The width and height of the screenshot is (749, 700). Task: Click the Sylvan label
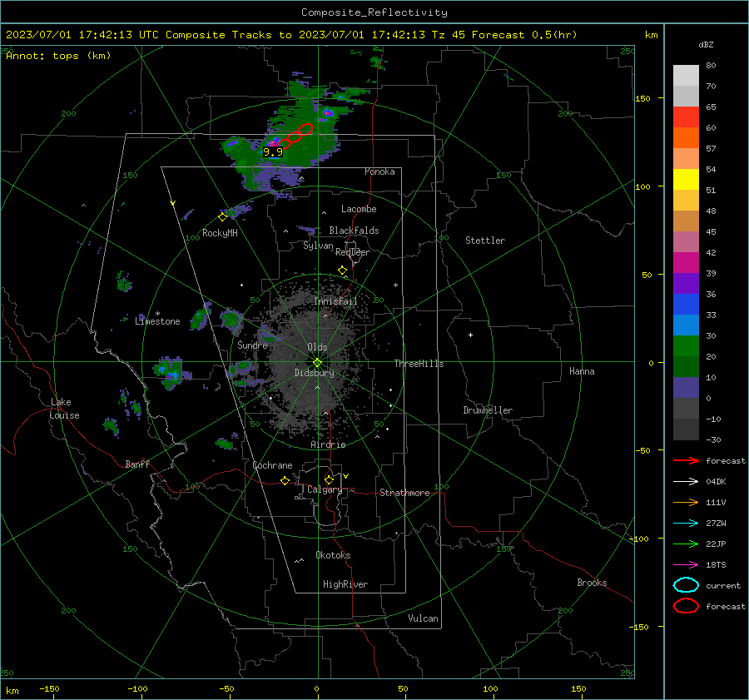[x=318, y=246]
